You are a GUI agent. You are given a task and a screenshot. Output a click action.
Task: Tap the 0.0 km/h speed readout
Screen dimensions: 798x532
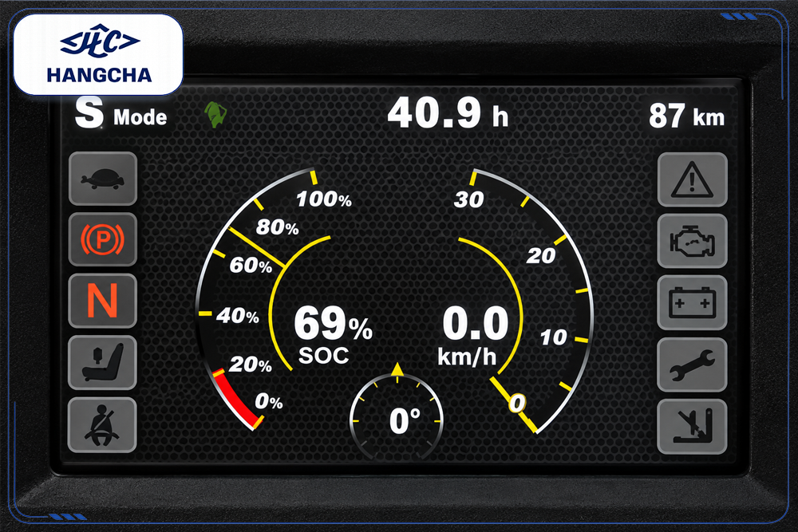click(x=473, y=336)
